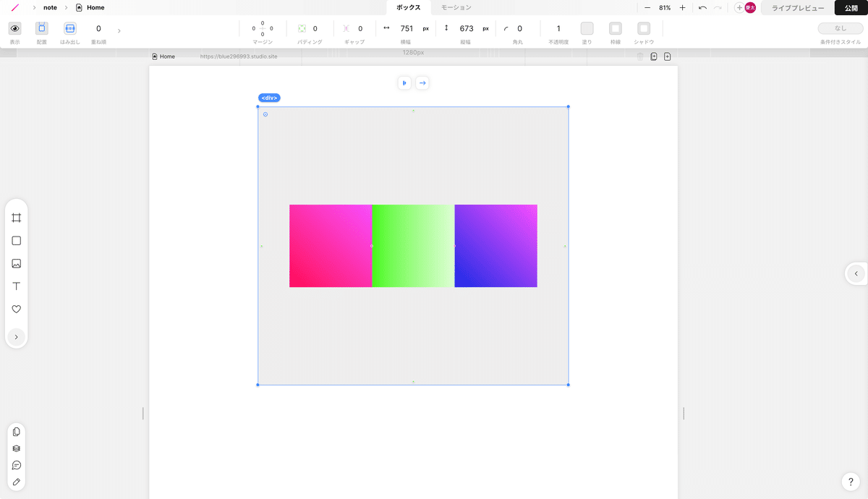Select the Text tool in left toolbar
868x499 pixels.
(x=16, y=286)
